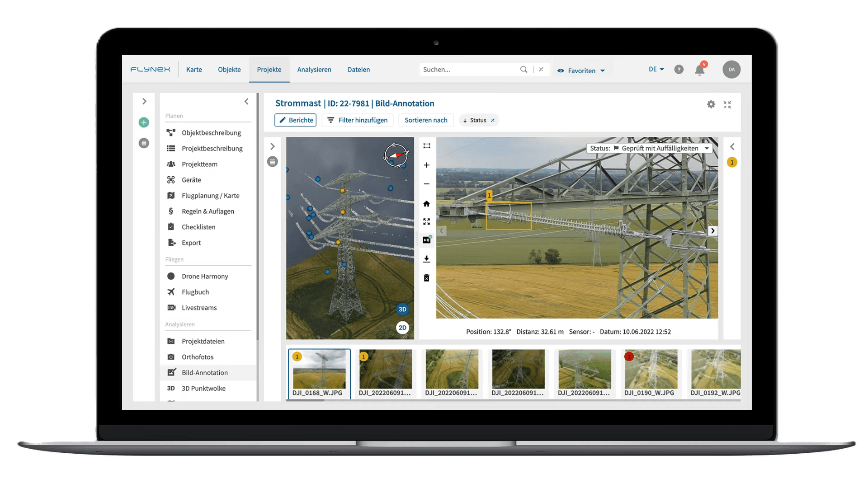
Task: Switch map view to 3D
Action: [402, 310]
